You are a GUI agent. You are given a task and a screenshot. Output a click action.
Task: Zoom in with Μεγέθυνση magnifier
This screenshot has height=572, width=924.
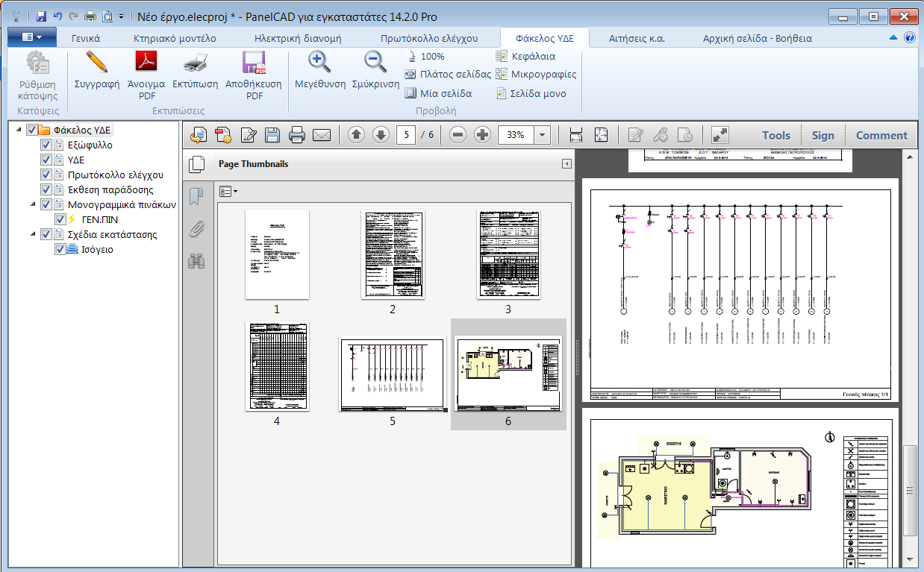click(319, 63)
